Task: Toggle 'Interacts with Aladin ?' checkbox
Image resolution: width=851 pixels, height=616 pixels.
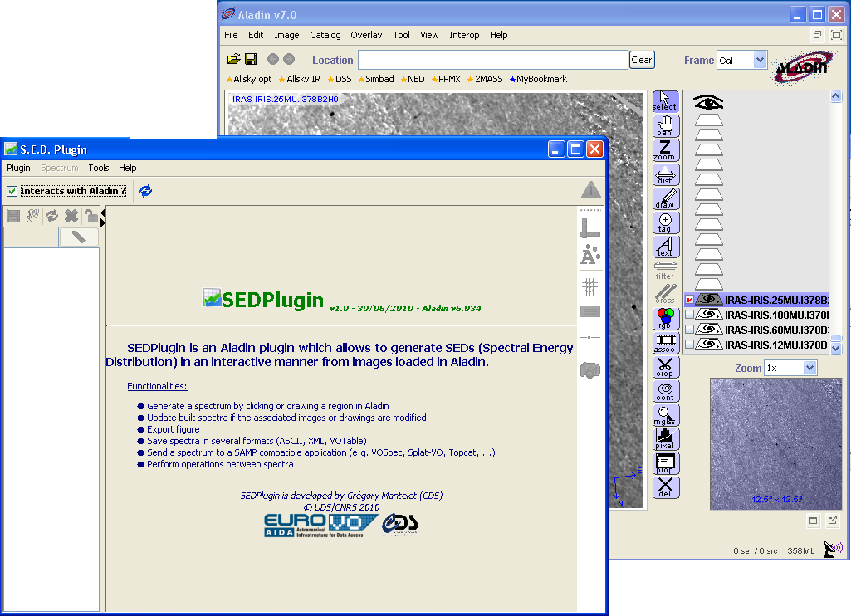Action: tap(12, 191)
